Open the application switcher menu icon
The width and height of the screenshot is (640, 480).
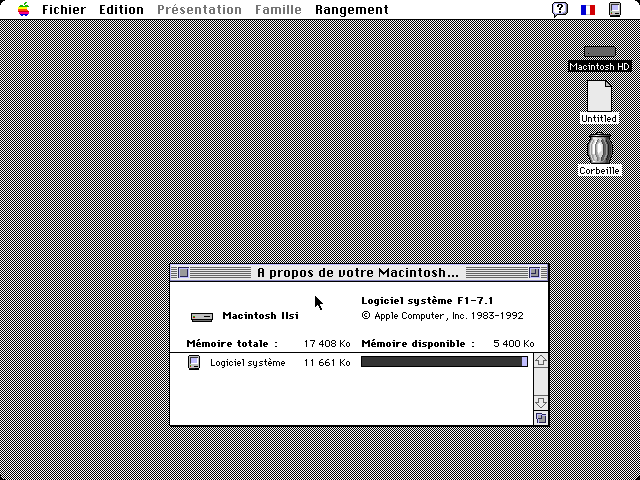point(615,9)
